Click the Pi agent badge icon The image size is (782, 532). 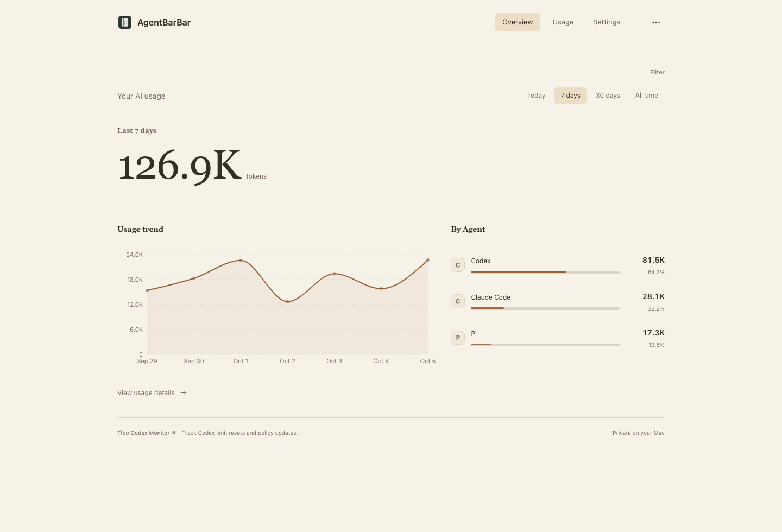coord(458,338)
